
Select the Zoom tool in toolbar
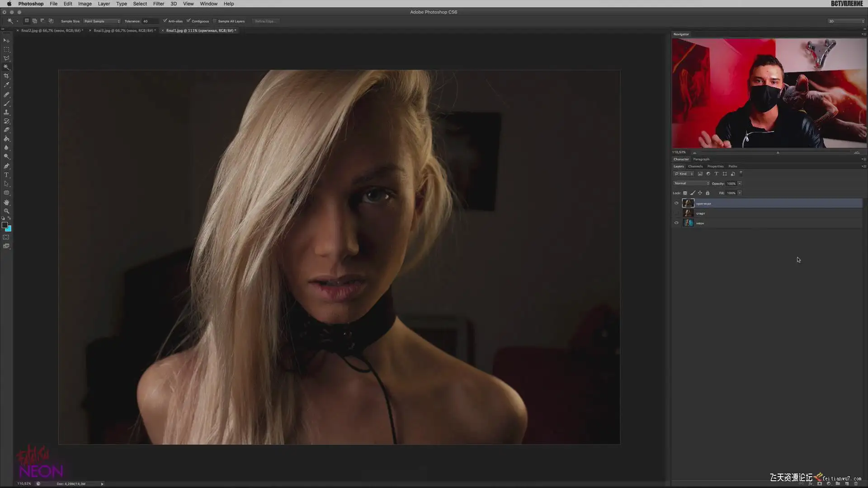[6, 211]
